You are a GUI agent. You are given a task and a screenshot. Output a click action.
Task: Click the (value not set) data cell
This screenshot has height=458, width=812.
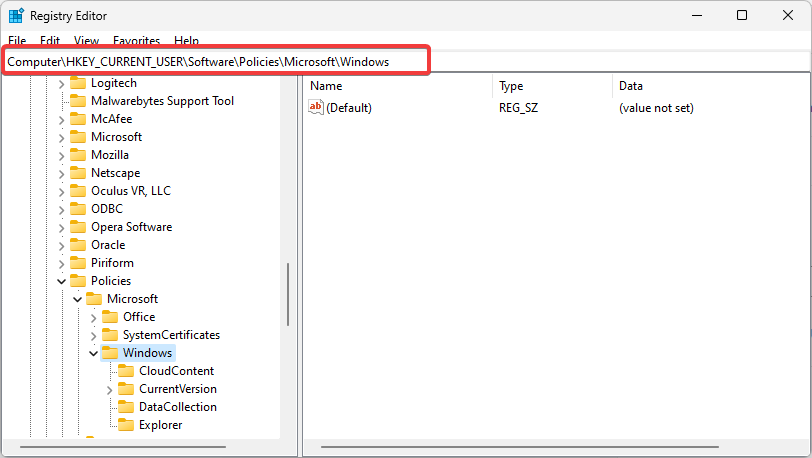point(656,108)
